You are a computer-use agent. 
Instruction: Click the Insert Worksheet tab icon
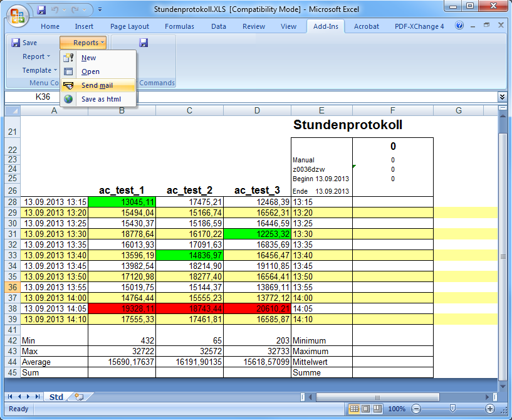79,396
